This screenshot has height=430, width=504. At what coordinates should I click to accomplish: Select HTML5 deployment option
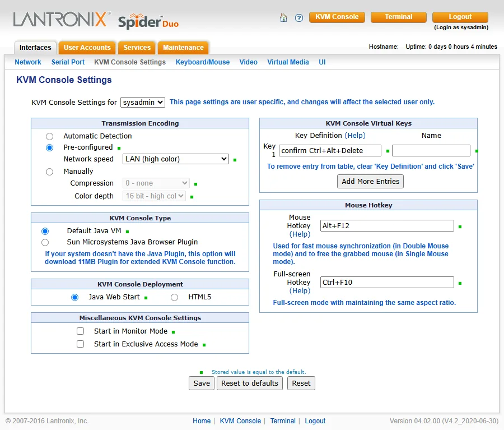click(175, 297)
